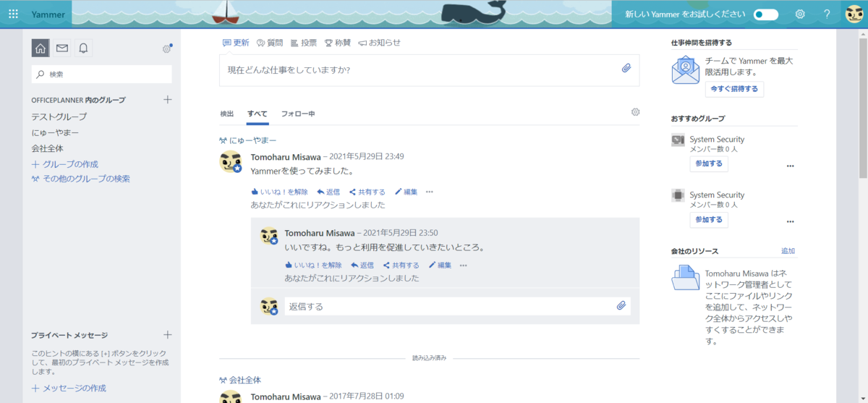Click the plus next to OFFICEPLANNER groups
Viewport: 868px width, 403px height.
tap(167, 100)
